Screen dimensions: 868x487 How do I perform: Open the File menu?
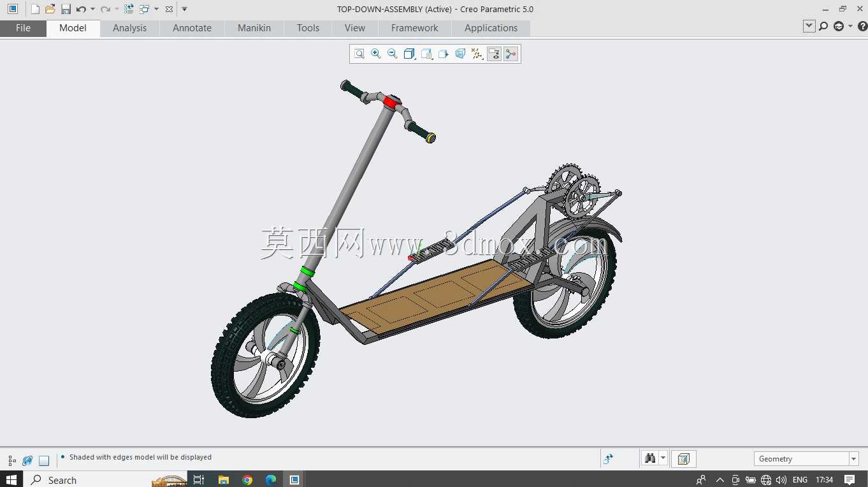click(x=23, y=28)
